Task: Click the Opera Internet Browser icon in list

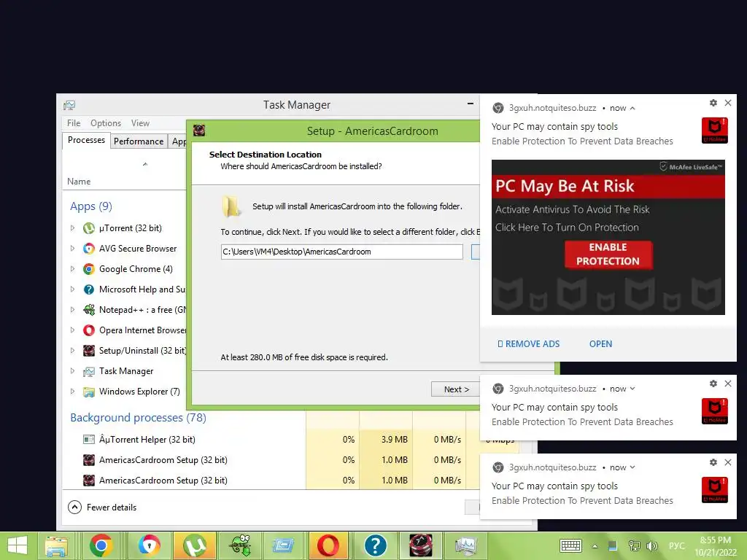Action: 88,330
